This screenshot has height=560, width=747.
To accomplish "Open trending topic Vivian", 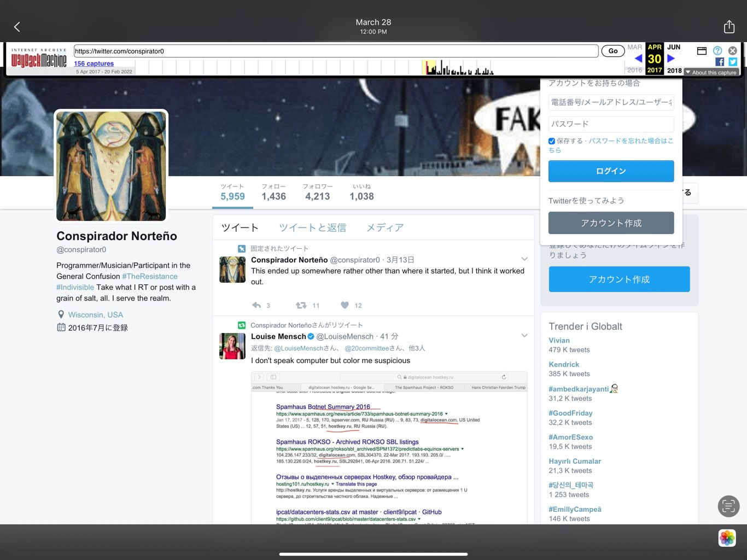I will 559,340.
